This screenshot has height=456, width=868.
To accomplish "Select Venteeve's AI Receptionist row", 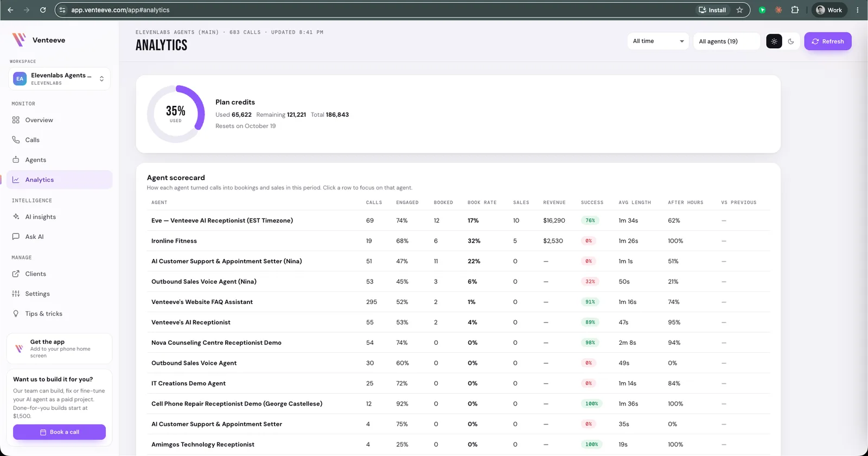I will pyautogui.click(x=458, y=322).
